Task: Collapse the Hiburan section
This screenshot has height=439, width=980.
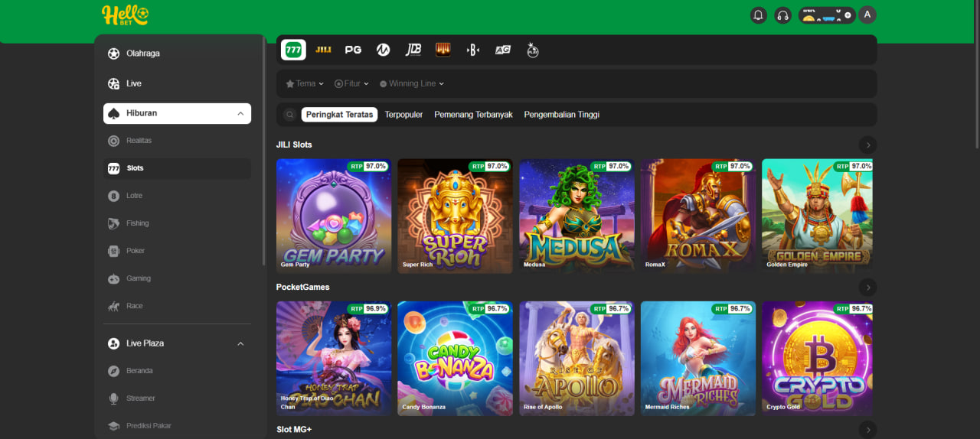Action: point(177,113)
